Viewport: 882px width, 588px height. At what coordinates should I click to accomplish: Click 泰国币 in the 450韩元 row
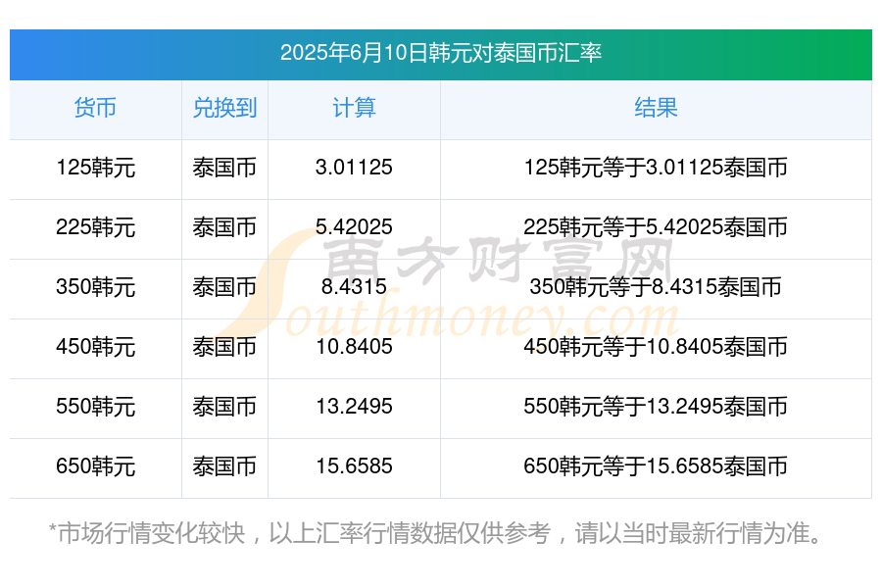click(224, 347)
